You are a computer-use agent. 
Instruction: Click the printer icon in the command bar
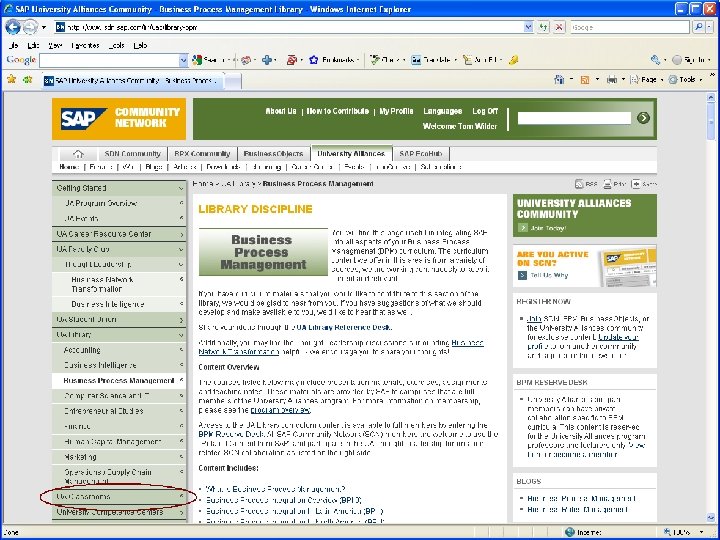pos(612,79)
